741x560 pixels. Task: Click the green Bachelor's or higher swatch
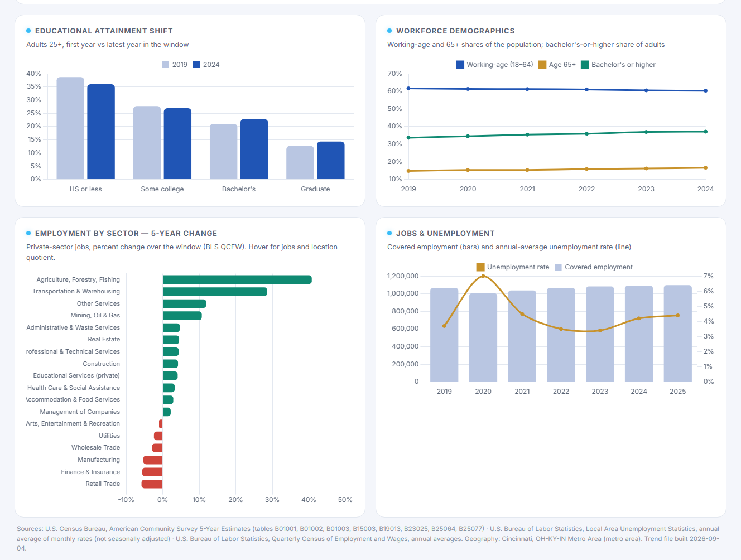[x=585, y=65]
